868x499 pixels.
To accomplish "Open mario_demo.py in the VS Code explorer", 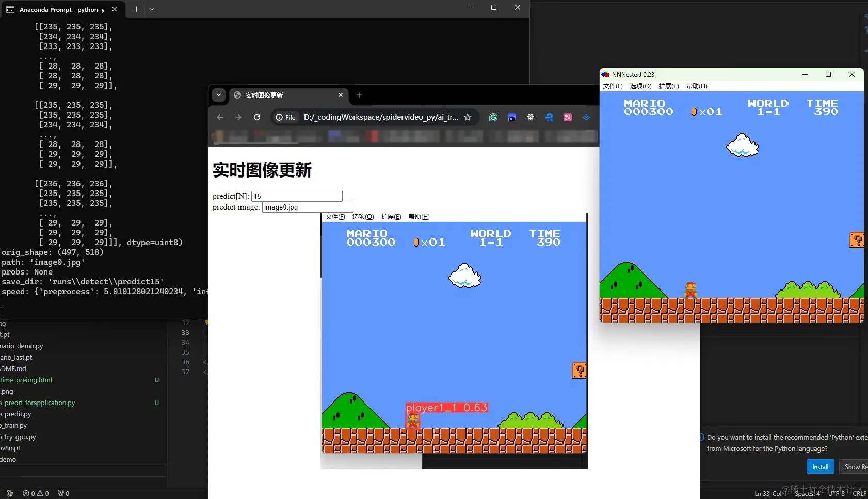I will [x=22, y=346].
